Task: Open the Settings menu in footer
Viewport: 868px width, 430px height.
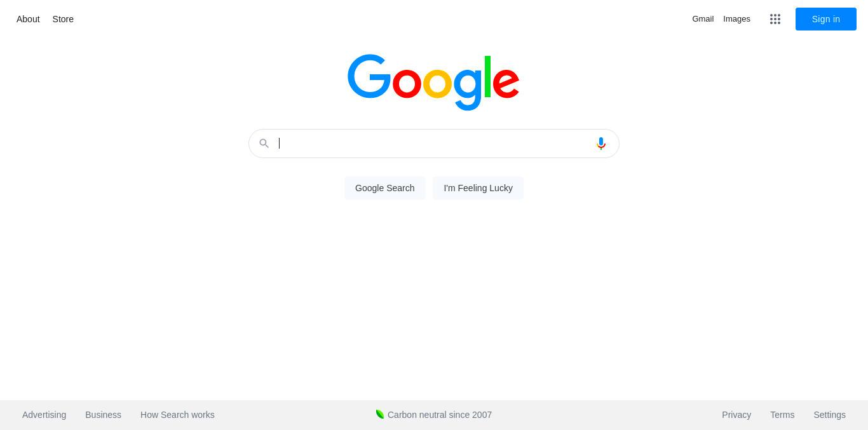Action: coord(829,415)
